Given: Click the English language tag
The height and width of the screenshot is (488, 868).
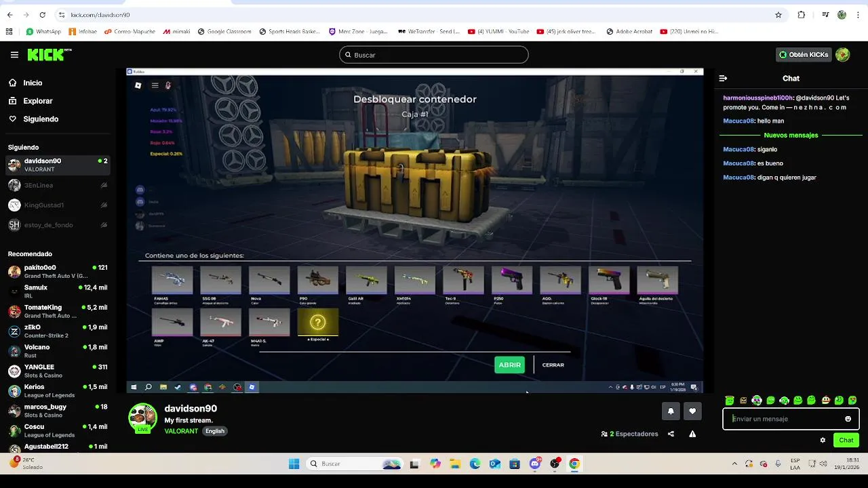Looking at the screenshot, I should click(x=215, y=431).
